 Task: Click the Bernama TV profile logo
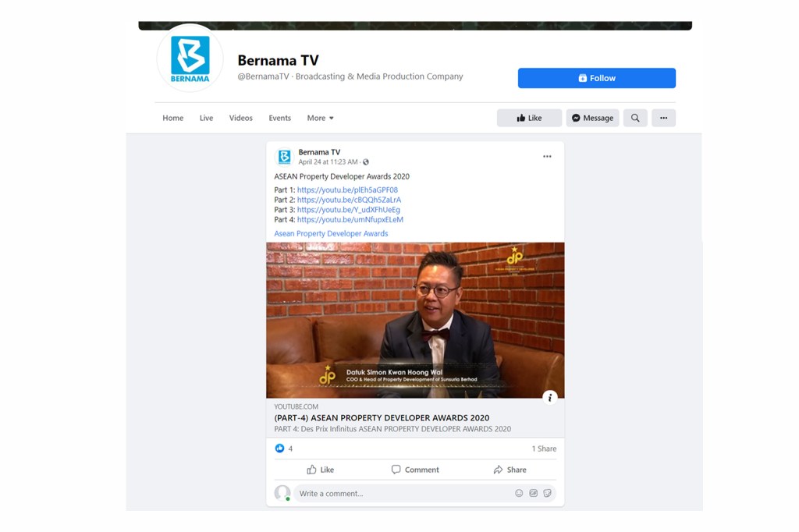[190, 59]
